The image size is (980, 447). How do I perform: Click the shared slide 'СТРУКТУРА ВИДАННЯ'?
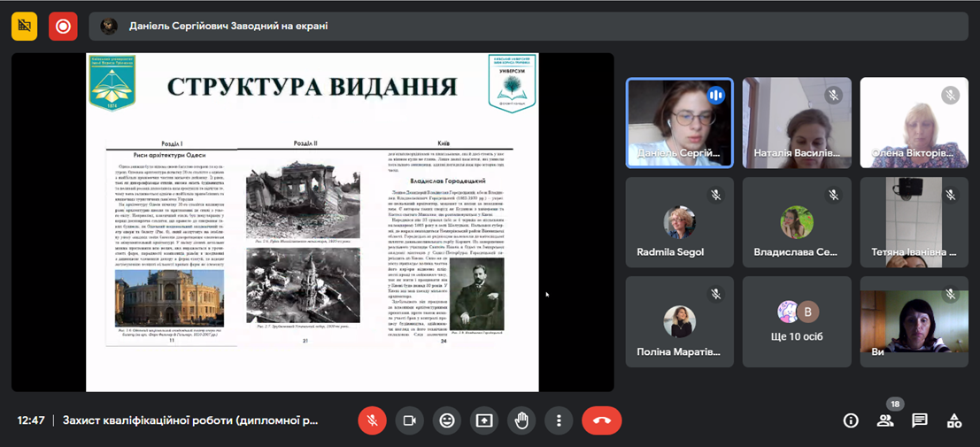[x=312, y=221]
